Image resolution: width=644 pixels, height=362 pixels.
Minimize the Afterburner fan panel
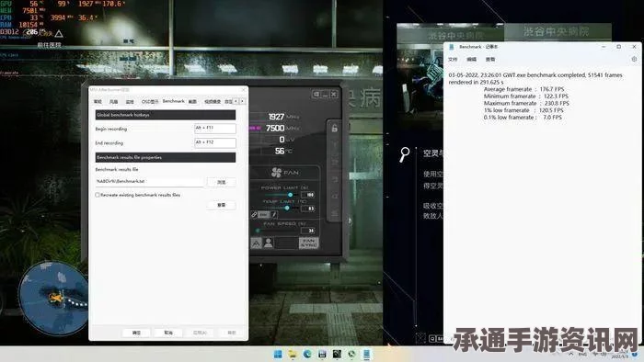pyautogui.click(x=325, y=95)
